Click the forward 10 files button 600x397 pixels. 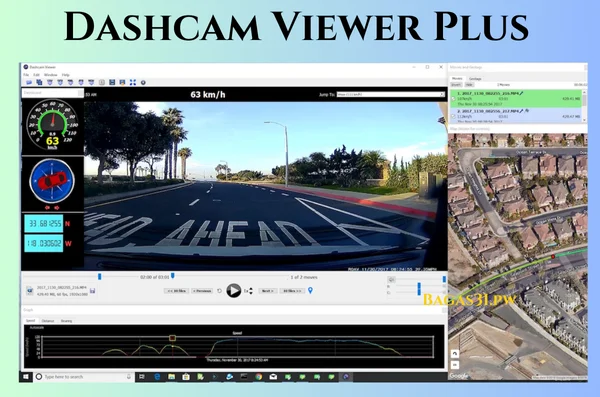[x=292, y=291]
